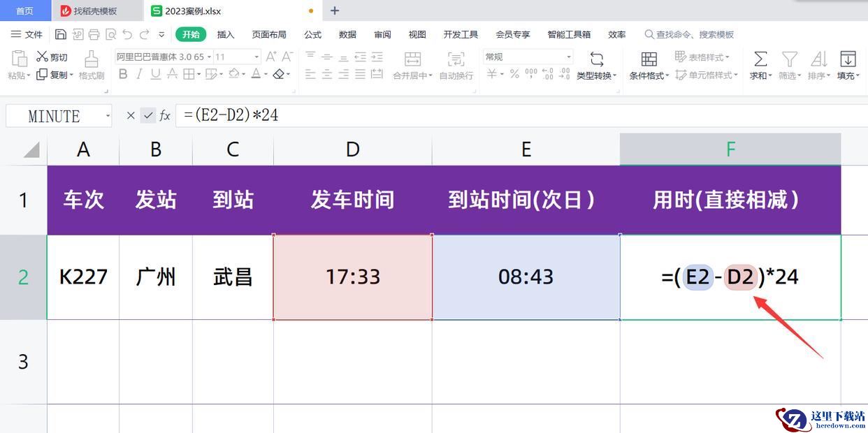Click the 类型转换 button
868x433 pixels.
point(596,66)
